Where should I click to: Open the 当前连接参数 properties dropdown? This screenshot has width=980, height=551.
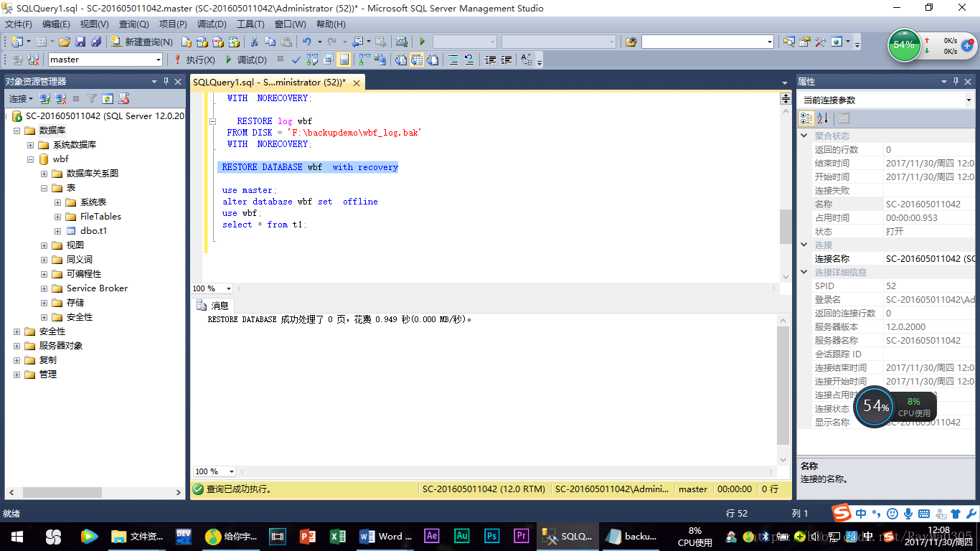point(969,100)
